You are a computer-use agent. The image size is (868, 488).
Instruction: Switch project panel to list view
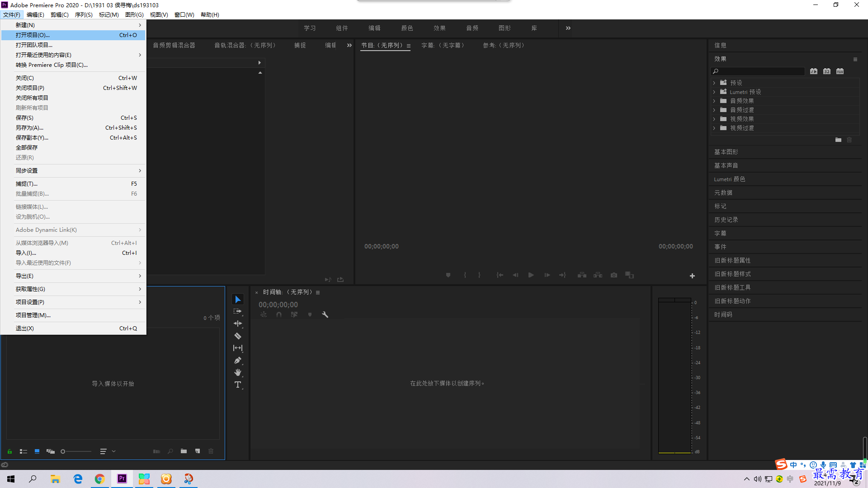coord(24,451)
